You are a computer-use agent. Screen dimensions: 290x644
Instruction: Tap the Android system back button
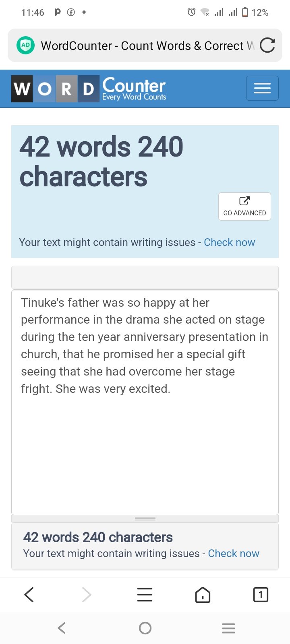(x=62, y=628)
